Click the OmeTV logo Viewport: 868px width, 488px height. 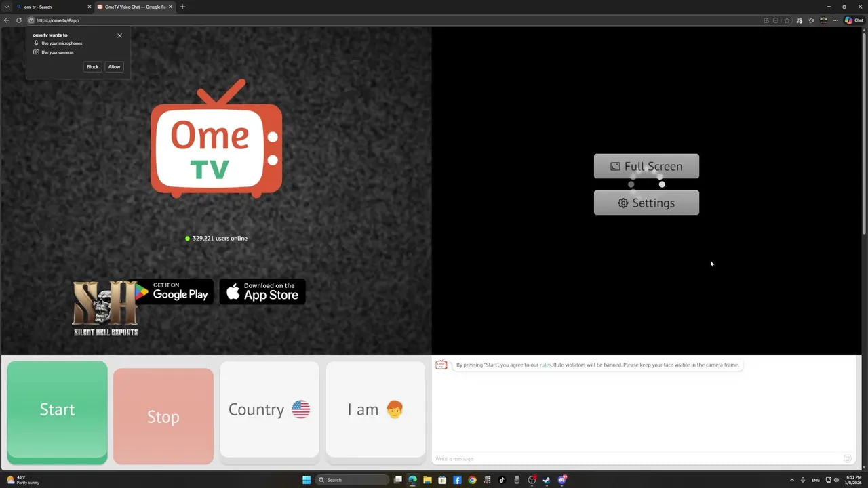(x=216, y=139)
